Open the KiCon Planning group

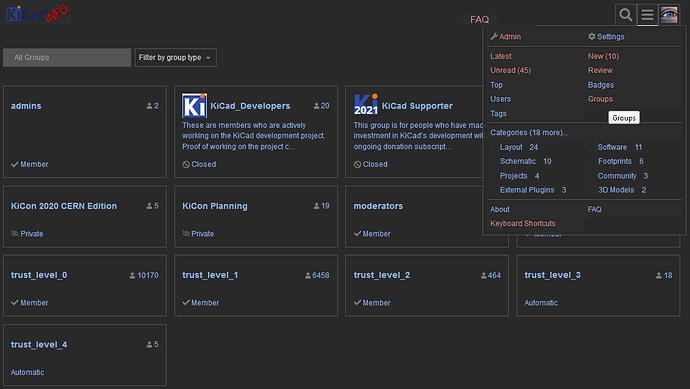[x=215, y=206]
